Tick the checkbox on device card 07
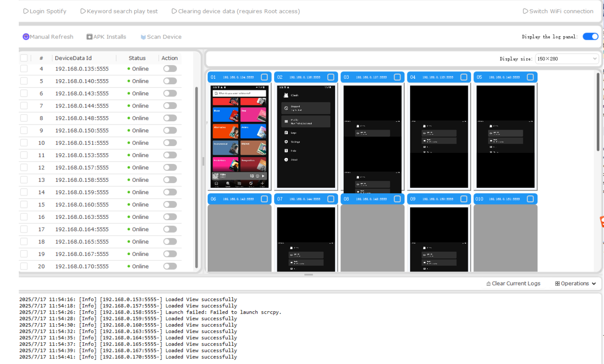This screenshot has width=604, height=364. pyautogui.click(x=331, y=199)
